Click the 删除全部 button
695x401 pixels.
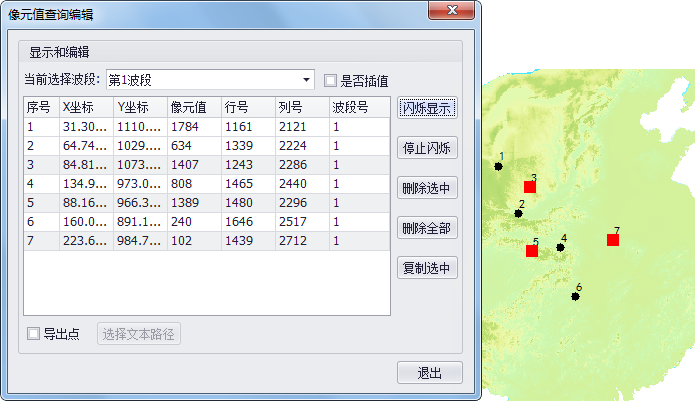427,228
